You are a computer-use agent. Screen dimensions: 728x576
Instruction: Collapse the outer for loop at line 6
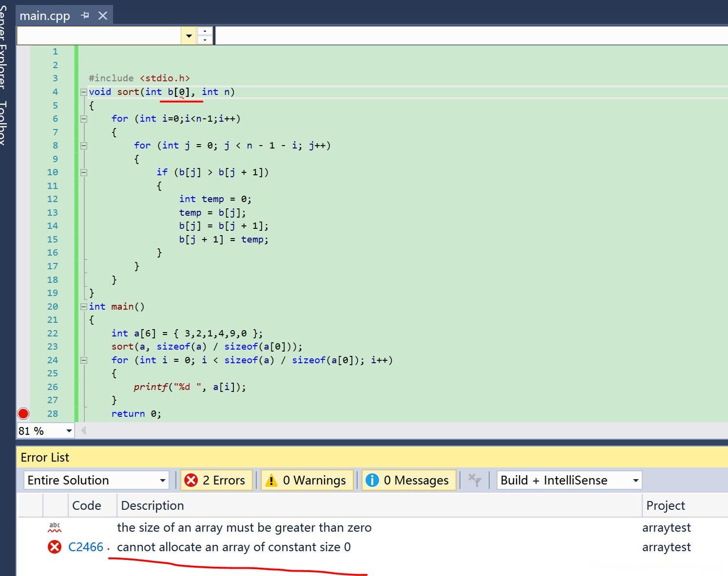point(83,119)
